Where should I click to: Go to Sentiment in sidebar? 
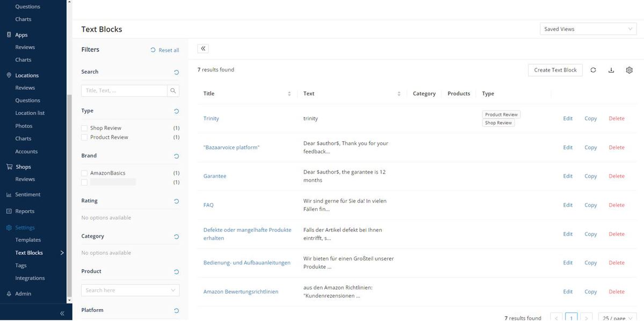click(27, 195)
